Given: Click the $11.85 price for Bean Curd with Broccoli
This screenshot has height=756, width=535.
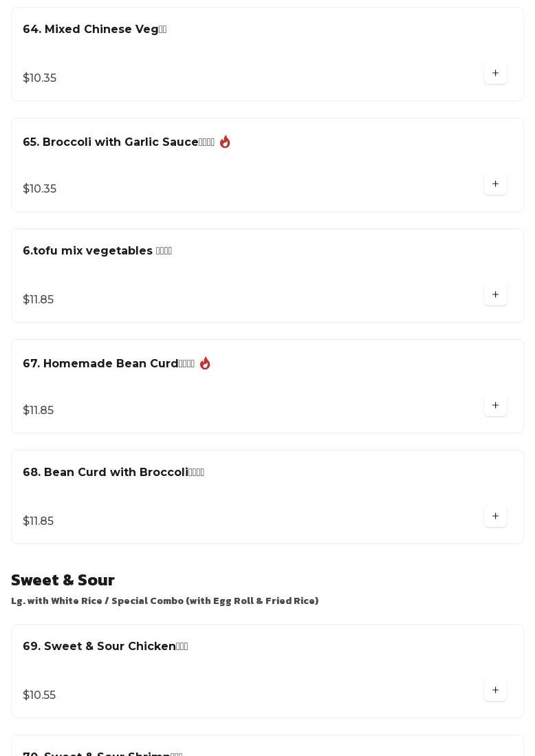Looking at the screenshot, I should tap(39, 521).
